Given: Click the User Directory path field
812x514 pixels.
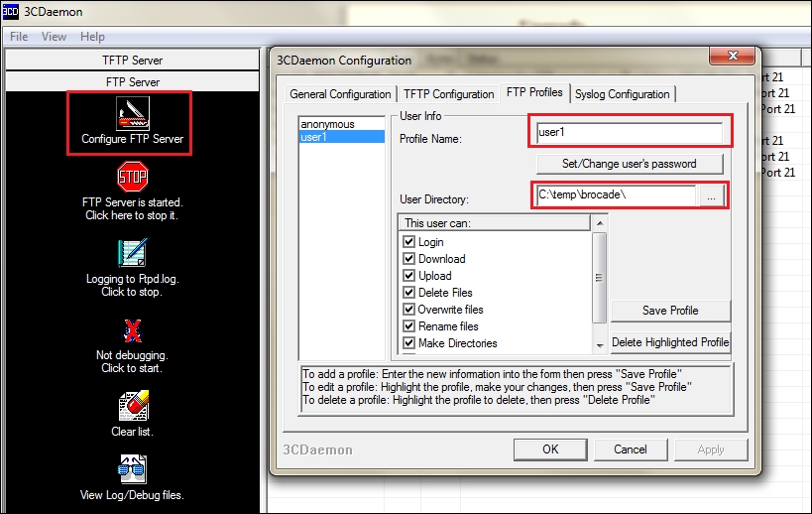Looking at the screenshot, I should (x=617, y=195).
